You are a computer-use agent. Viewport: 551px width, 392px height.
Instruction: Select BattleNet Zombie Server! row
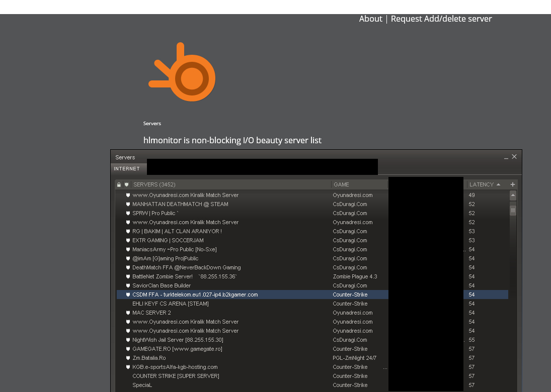click(x=312, y=276)
